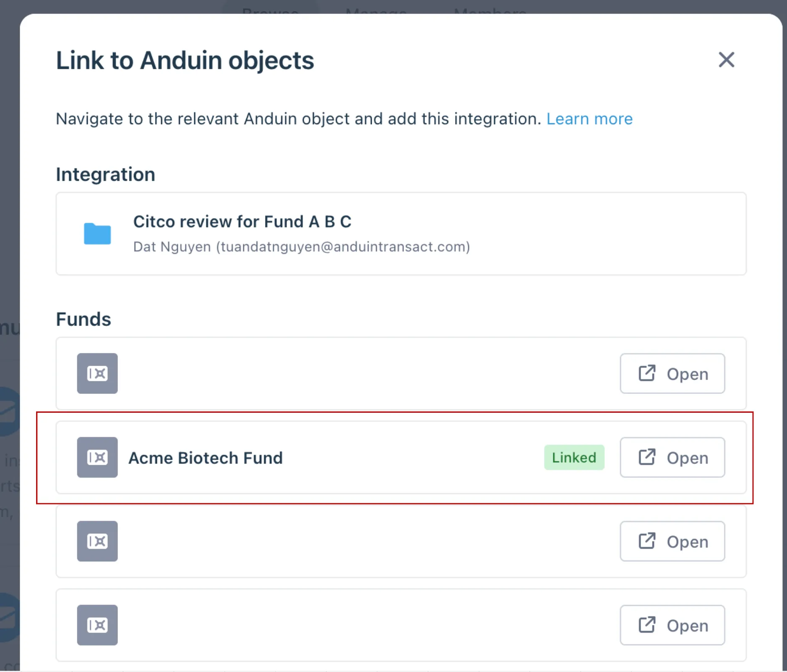Click the blue folder icon for Citco review
This screenshot has width=787, height=672.
[97, 233]
